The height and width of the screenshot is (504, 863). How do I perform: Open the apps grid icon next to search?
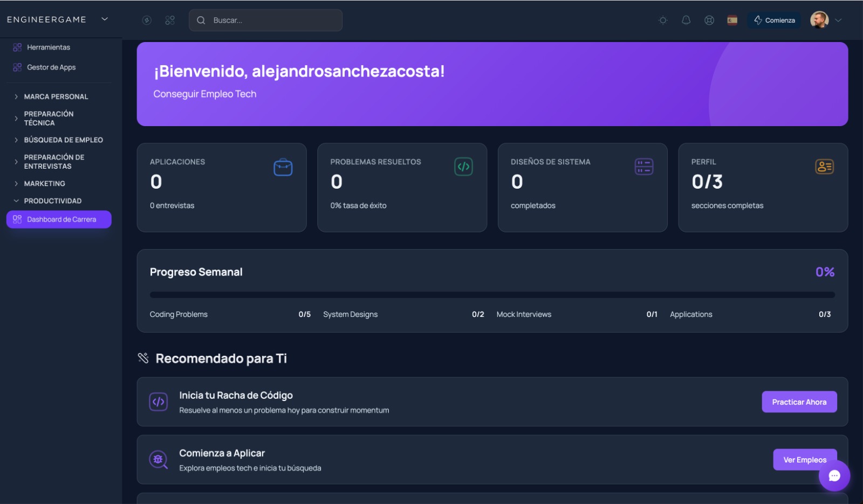pos(170,20)
